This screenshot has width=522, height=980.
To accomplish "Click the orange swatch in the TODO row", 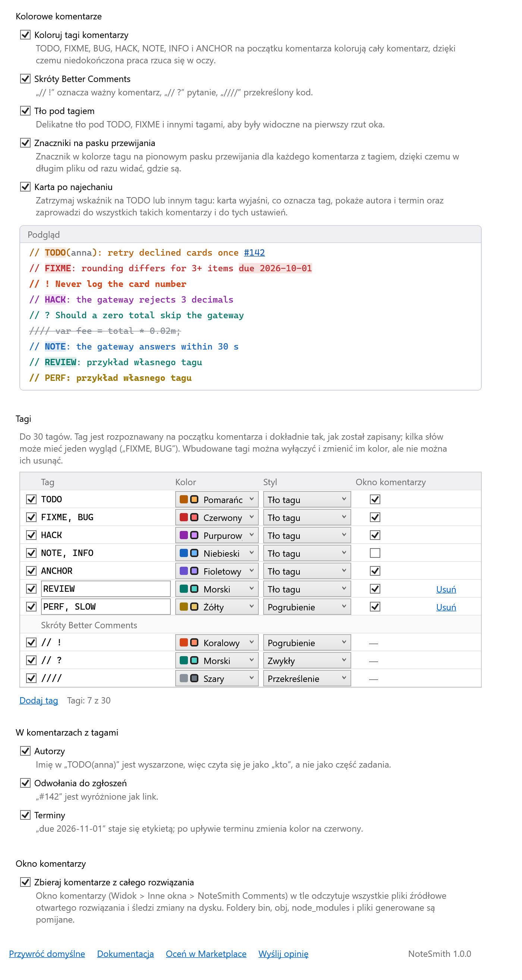I will coord(183,499).
